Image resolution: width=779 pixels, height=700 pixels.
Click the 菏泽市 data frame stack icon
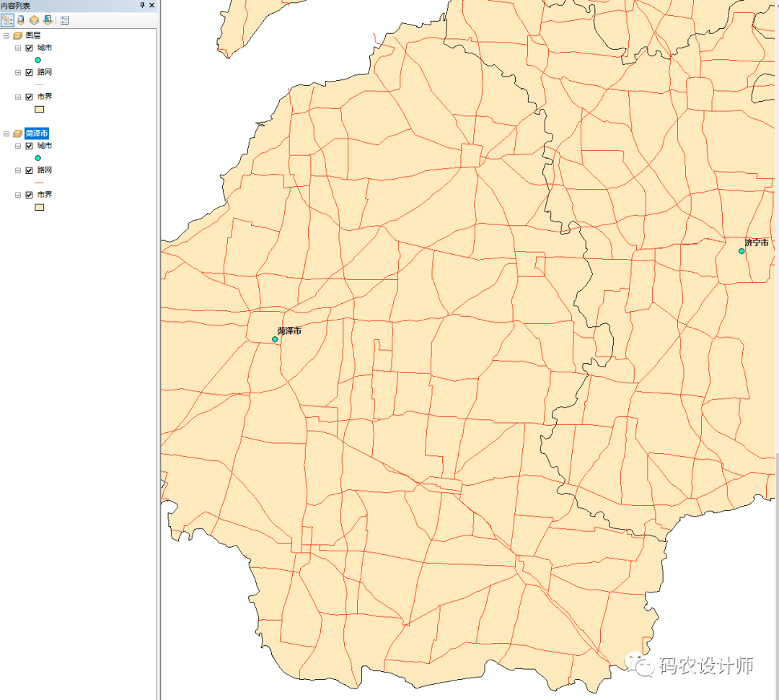(x=17, y=134)
